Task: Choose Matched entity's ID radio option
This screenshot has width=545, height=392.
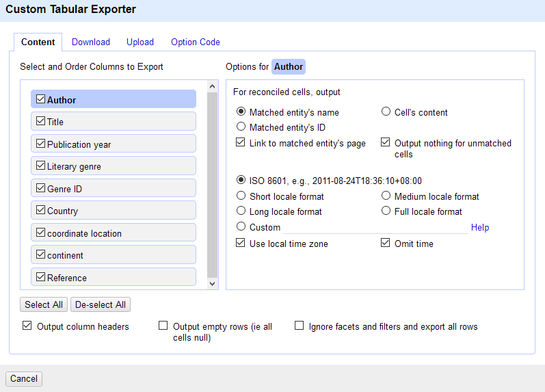Action: point(241,127)
